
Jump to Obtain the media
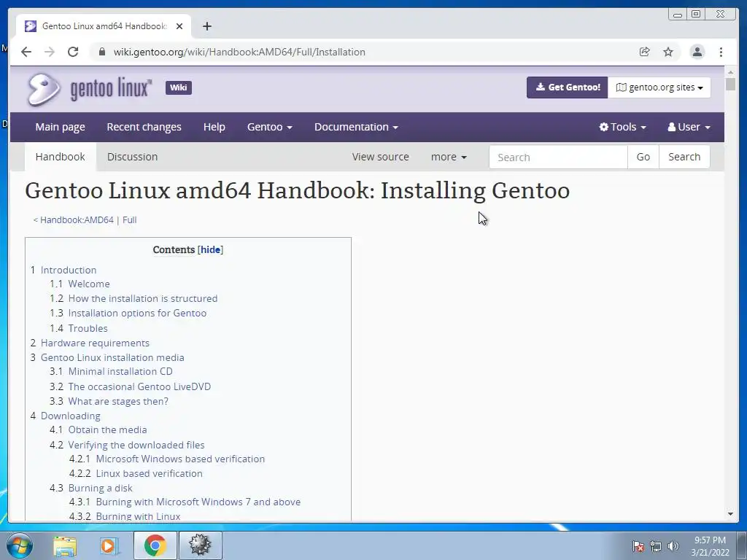pyautogui.click(x=107, y=430)
